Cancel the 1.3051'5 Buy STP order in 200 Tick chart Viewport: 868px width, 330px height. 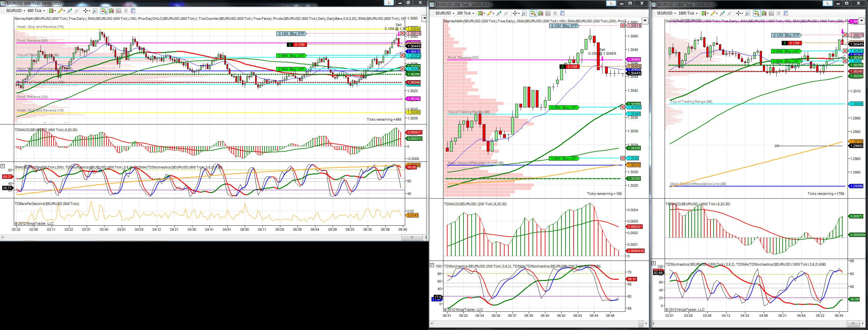(622, 26)
